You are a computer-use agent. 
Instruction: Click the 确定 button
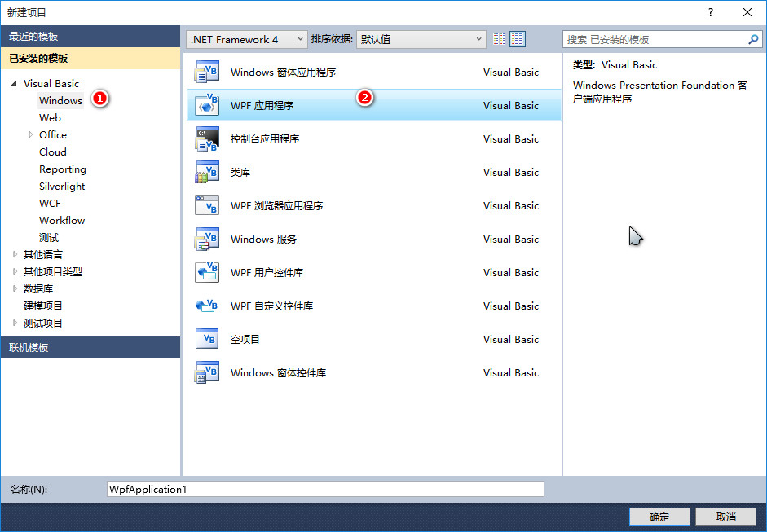point(659,517)
